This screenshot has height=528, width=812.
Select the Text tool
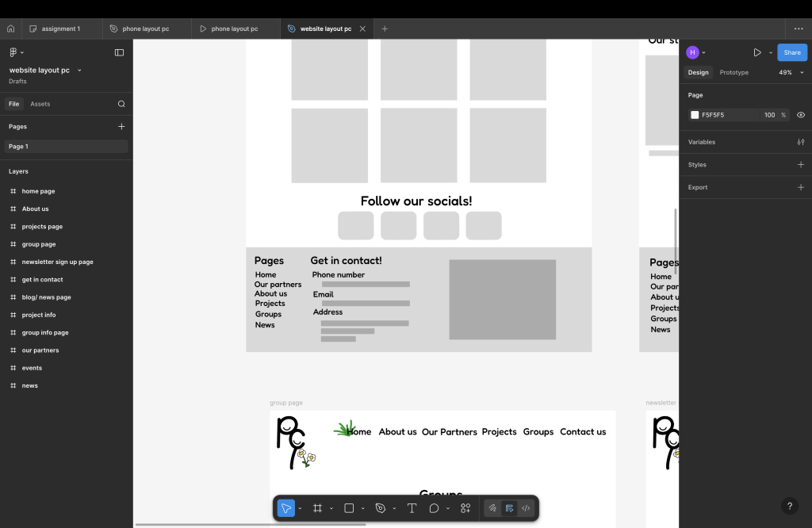[x=412, y=508]
